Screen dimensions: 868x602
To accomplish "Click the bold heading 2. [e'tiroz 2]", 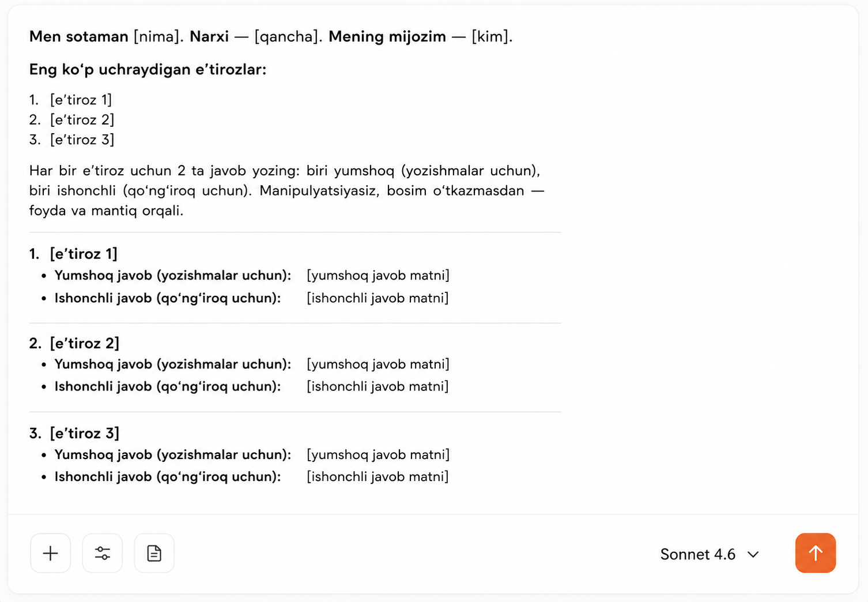I will click(74, 343).
